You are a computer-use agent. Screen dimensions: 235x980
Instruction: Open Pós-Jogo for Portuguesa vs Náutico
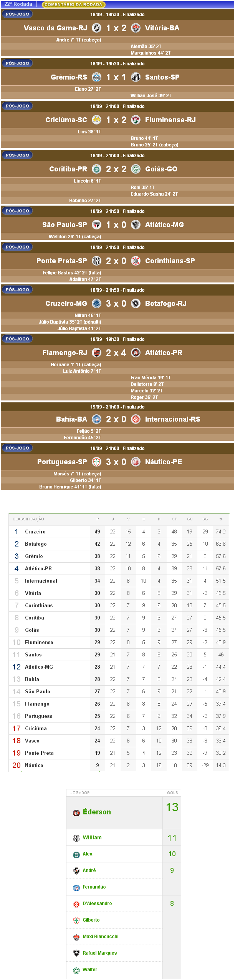17,448
